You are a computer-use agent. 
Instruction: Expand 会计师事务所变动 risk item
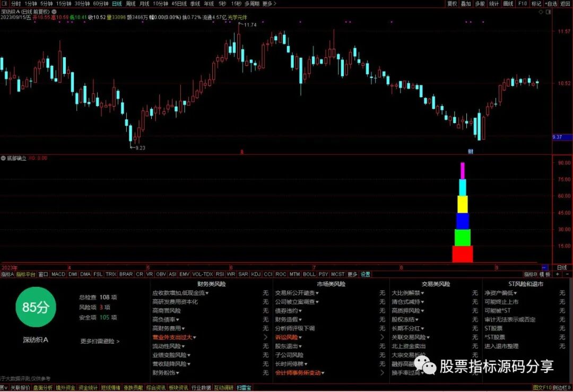coord(300,372)
